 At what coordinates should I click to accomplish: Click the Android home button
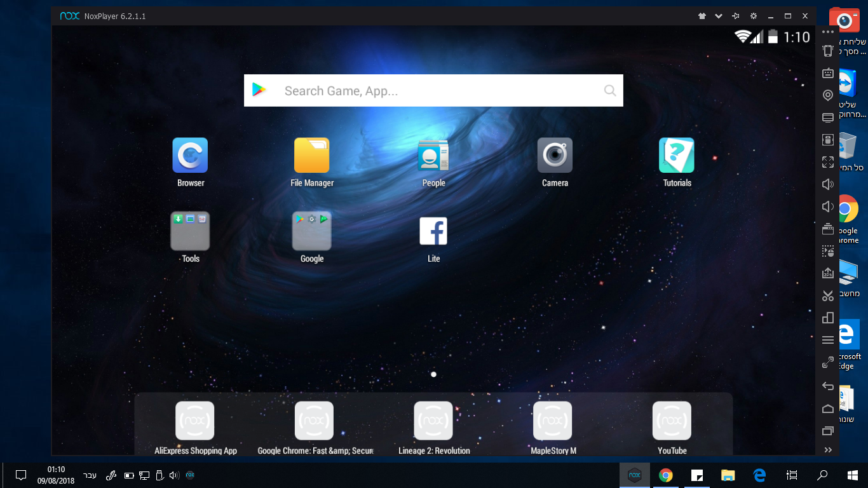(x=827, y=408)
